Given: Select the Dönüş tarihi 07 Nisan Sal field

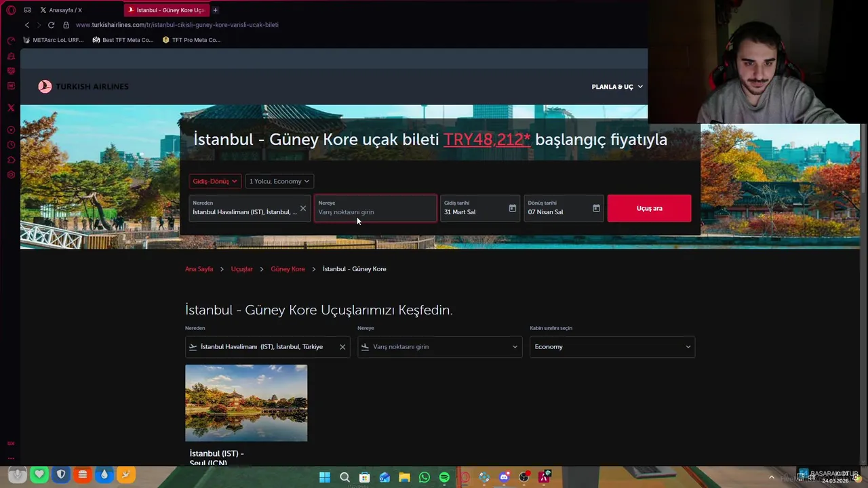Looking at the screenshot, I should pos(564,208).
